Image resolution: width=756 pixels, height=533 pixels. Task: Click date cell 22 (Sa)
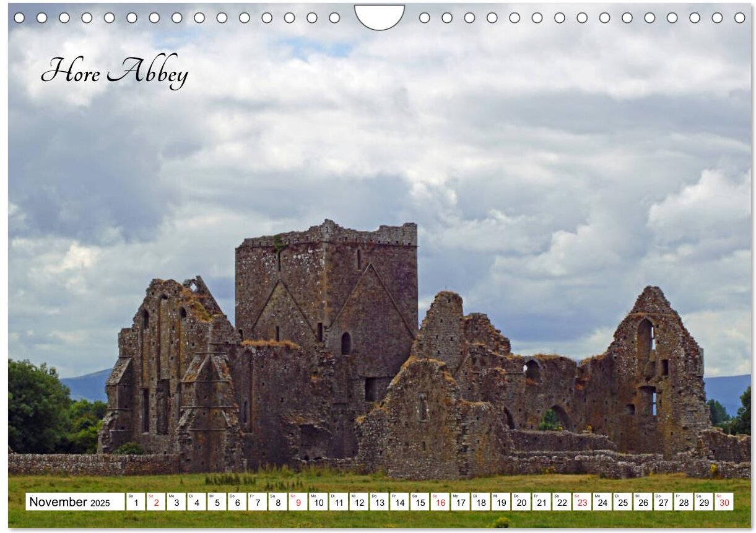pos(562,501)
